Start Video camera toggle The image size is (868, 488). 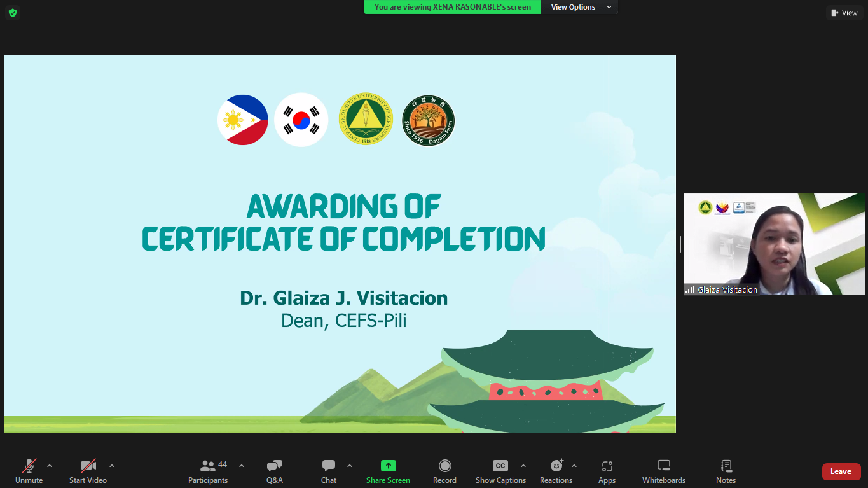(88, 471)
